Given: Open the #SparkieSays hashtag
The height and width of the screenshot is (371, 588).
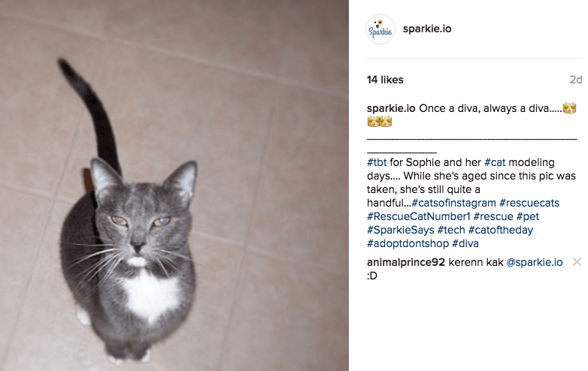Looking at the screenshot, I should (x=401, y=230).
